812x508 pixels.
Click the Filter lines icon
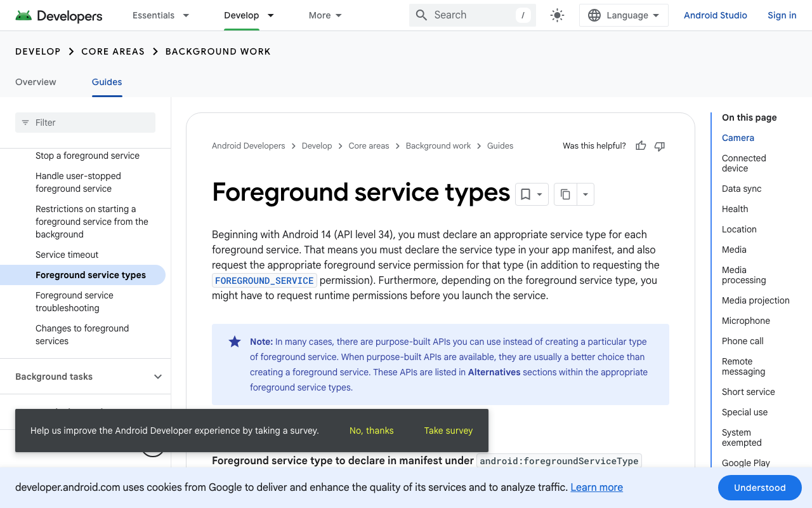tap(25, 123)
